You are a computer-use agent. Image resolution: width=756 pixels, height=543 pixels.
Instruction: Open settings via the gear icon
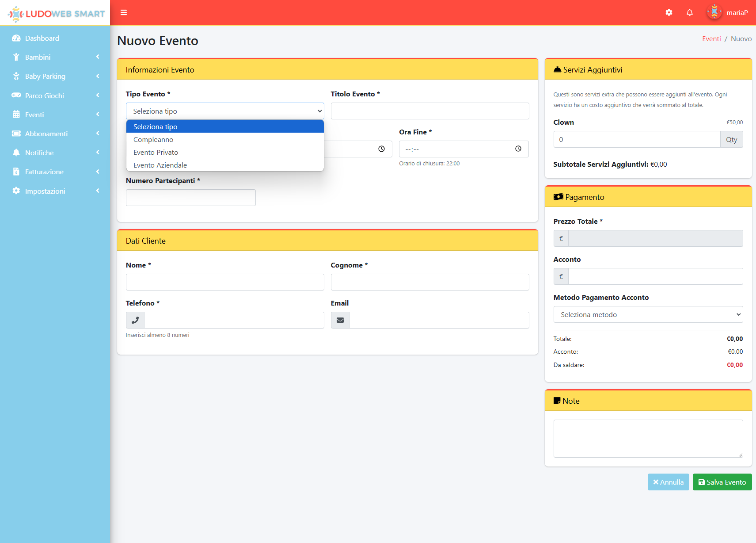[x=669, y=12]
